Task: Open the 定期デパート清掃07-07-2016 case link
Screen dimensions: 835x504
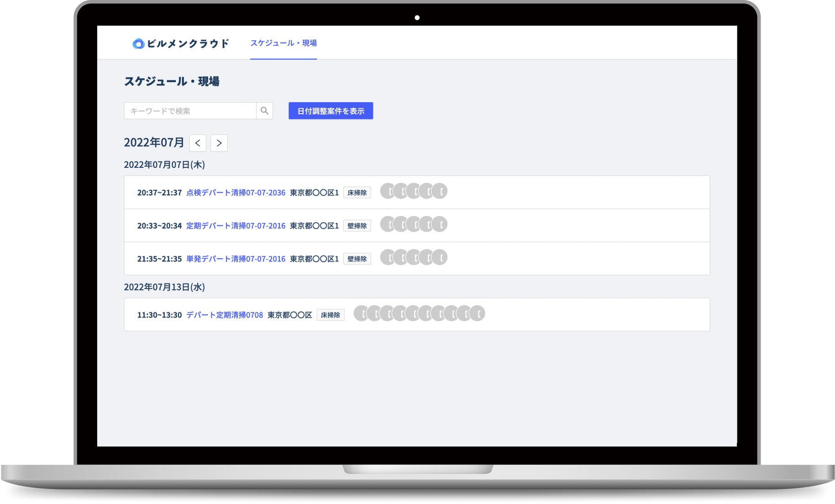Action: click(x=236, y=225)
